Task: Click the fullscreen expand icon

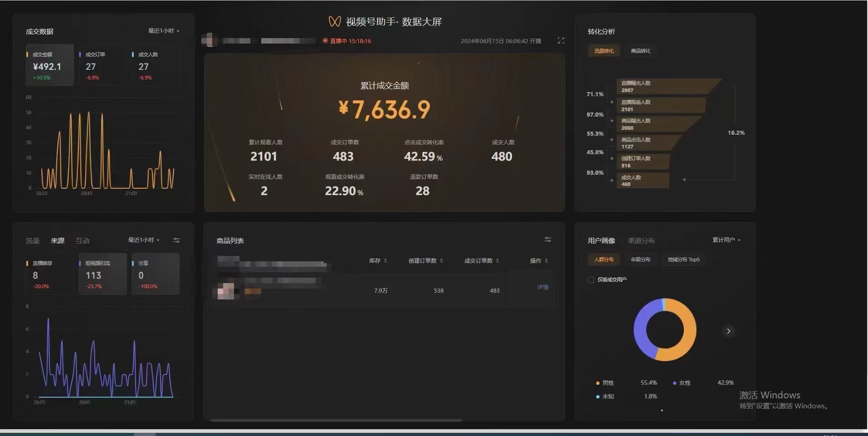Action: (561, 41)
